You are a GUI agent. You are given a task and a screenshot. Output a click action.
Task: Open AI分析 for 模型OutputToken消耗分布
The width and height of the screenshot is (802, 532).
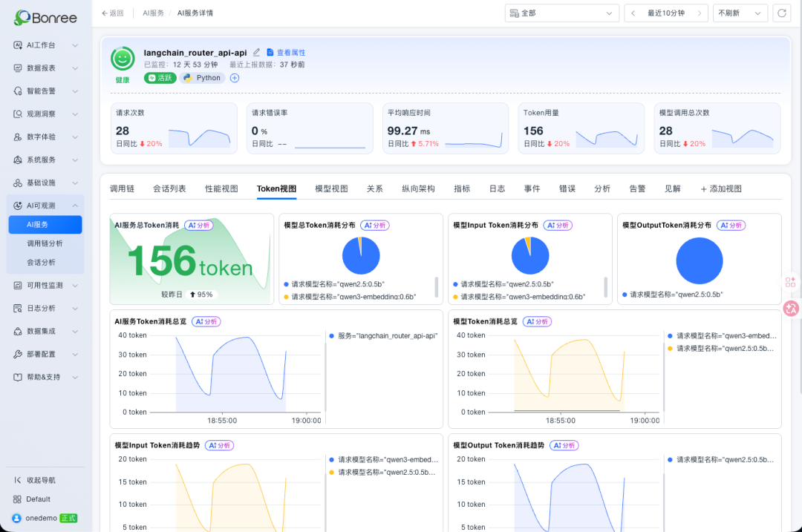[x=731, y=226]
